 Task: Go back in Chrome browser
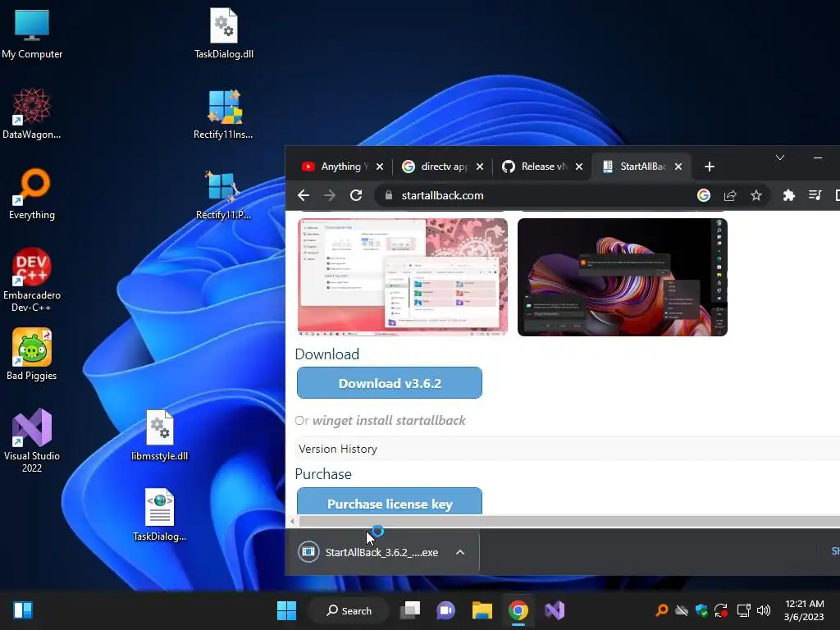304,195
